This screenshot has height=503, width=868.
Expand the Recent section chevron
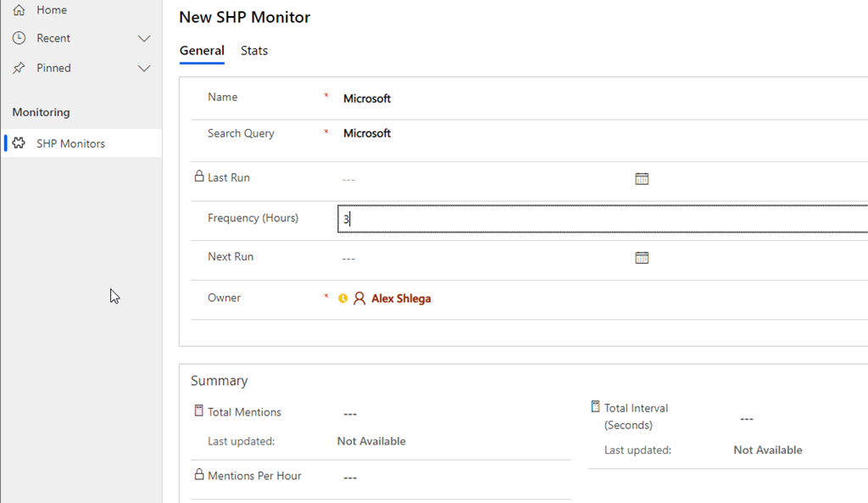click(x=144, y=39)
